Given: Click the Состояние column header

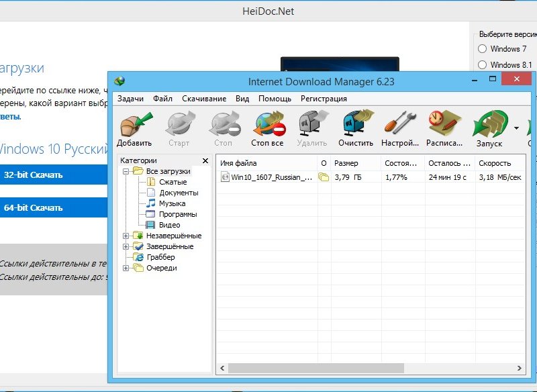Looking at the screenshot, I should click(403, 163).
